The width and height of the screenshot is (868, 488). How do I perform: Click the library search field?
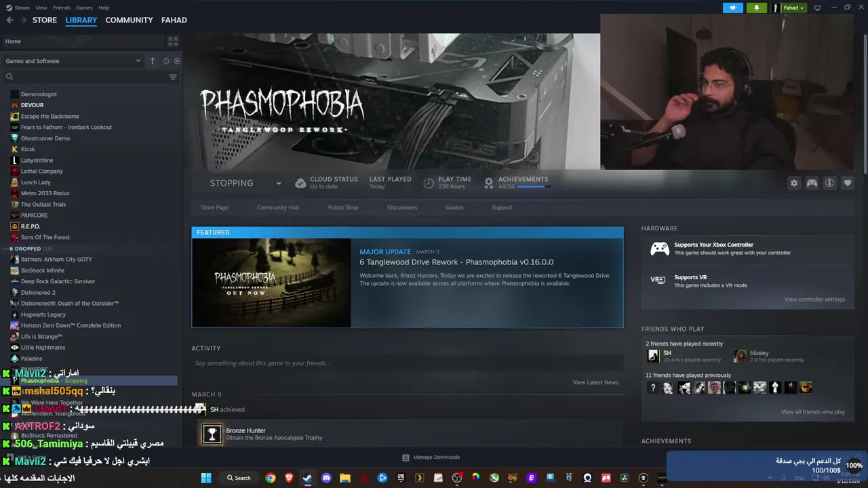point(85,77)
